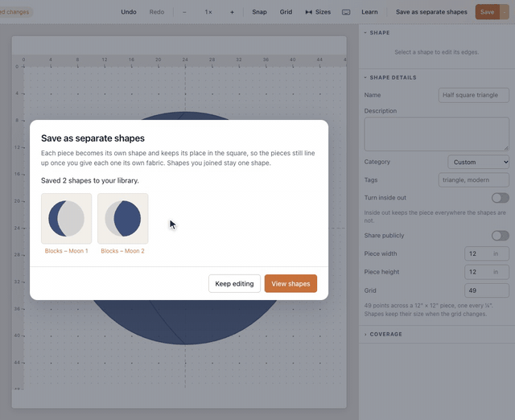Open the Save button dropdown arrow
This screenshot has height=420, width=515.
[x=505, y=12]
